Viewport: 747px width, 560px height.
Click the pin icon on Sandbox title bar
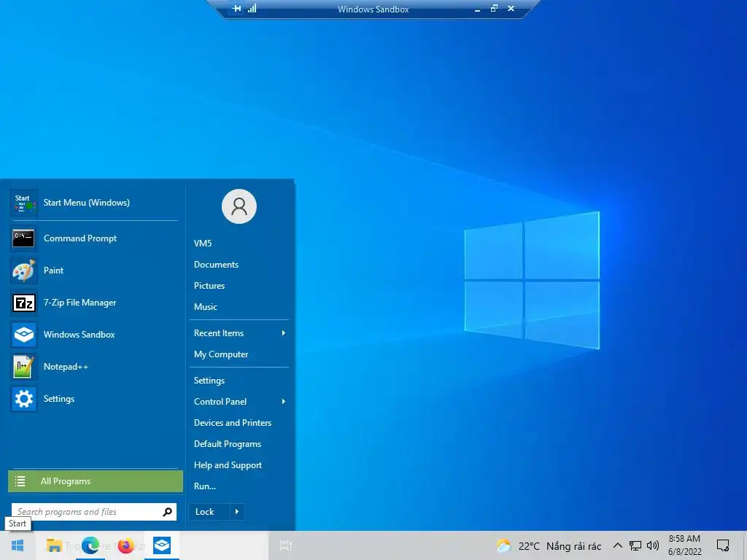coord(236,9)
